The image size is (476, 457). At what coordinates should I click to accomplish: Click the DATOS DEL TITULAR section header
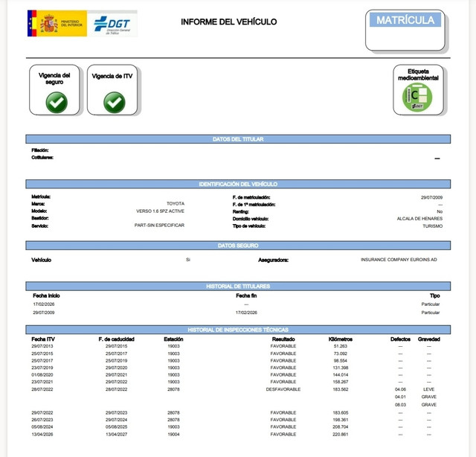[x=238, y=139]
